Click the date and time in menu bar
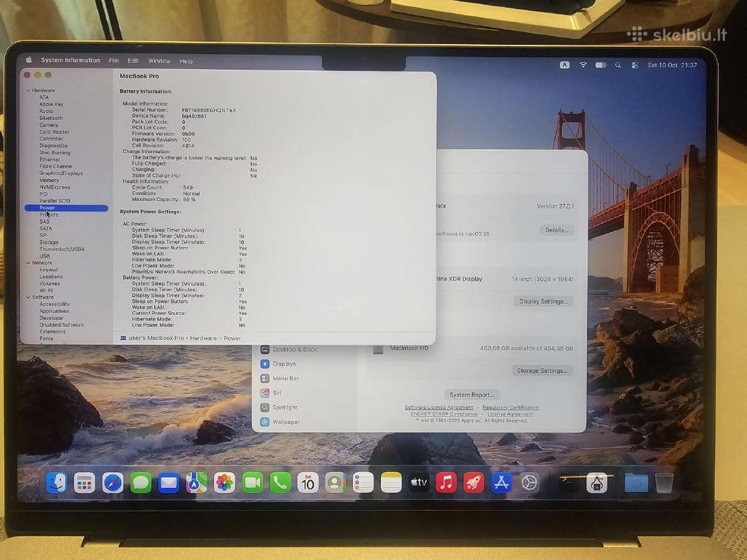 (x=672, y=65)
